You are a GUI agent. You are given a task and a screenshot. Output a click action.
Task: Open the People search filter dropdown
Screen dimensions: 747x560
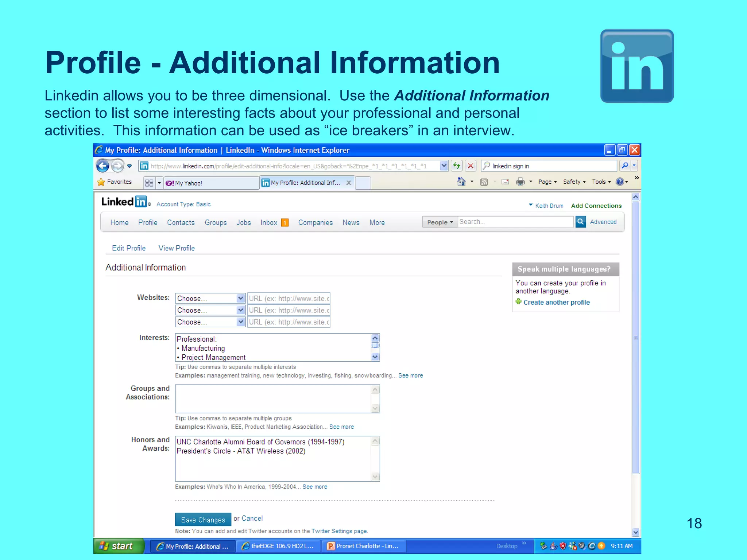(440, 222)
